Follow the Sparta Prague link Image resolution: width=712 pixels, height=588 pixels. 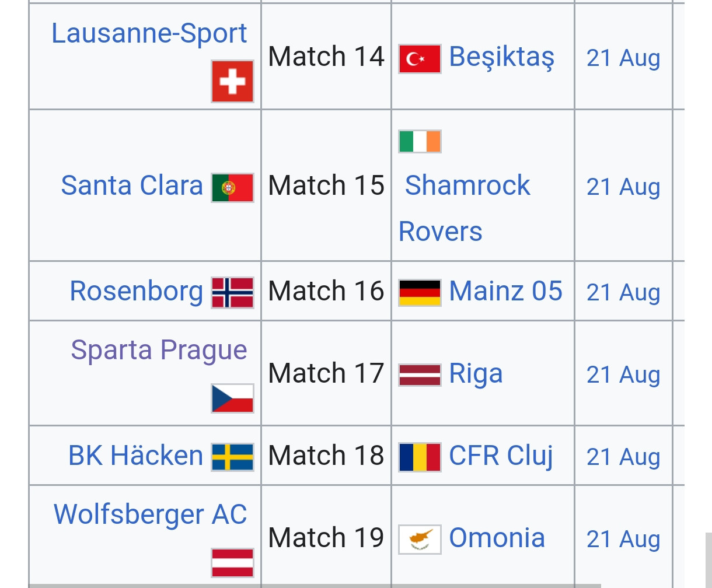159,350
